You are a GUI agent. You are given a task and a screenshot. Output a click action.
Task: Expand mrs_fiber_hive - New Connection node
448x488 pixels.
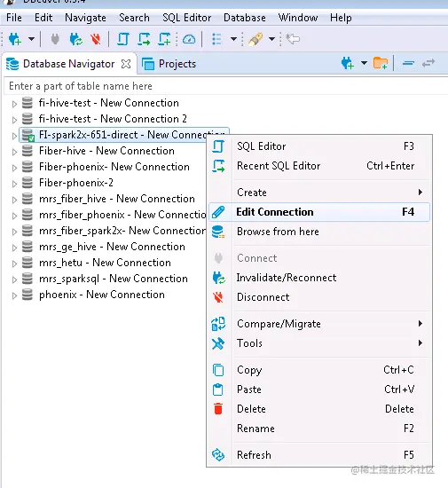click(14, 200)
